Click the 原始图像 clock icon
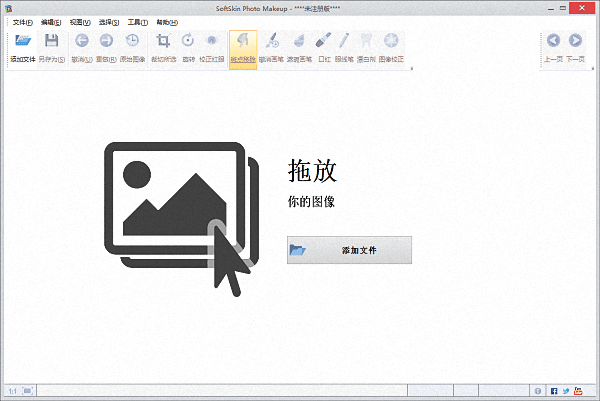The height and width of the screenshot is (401, 600). 133,42
